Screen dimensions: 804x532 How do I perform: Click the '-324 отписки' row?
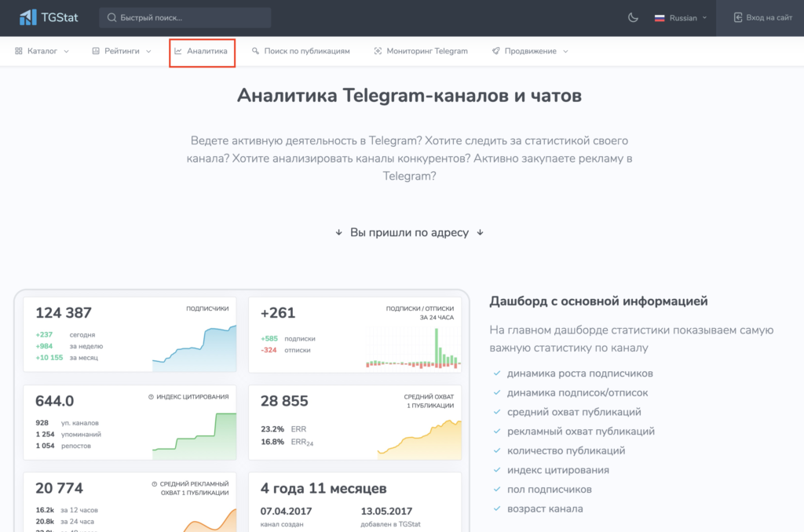[x=286, y=350]
